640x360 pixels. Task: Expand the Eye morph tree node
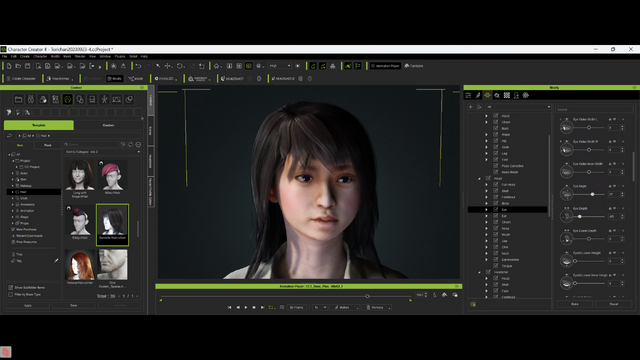click(x=486, y=209)
